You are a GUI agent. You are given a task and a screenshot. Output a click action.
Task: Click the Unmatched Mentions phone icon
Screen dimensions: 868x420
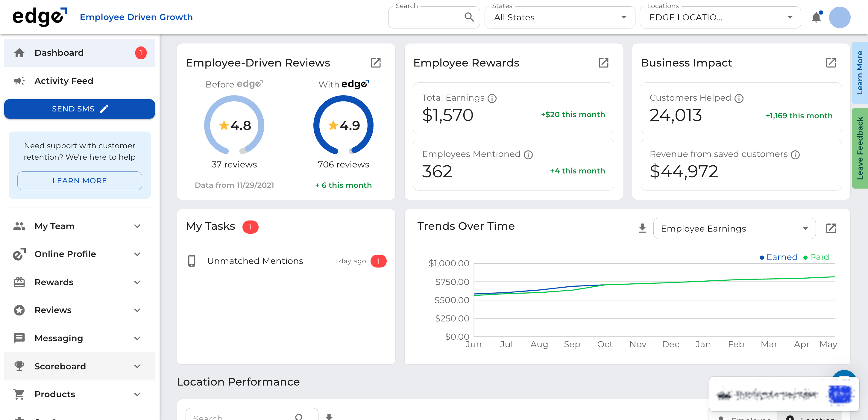(192, 261)
